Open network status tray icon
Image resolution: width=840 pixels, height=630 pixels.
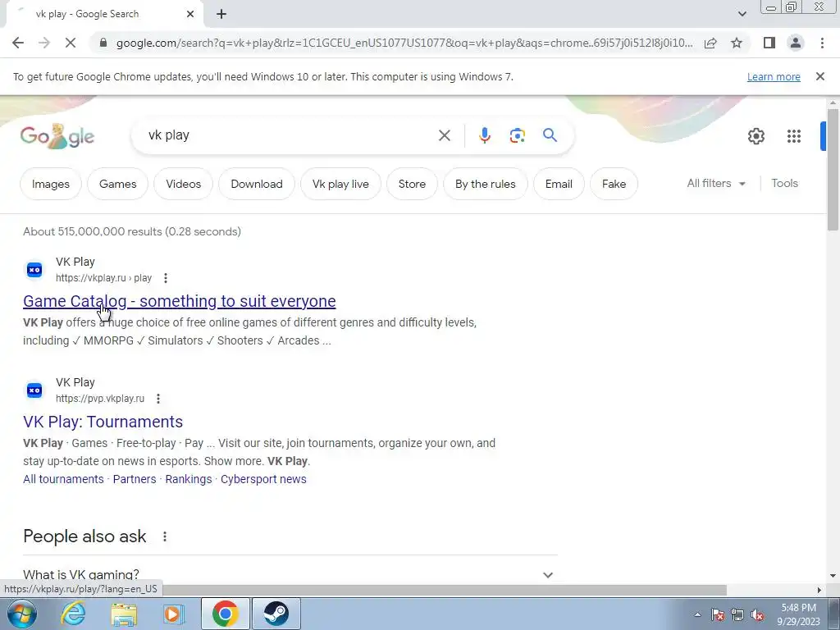pyautogui.click(x=737, y=614)
